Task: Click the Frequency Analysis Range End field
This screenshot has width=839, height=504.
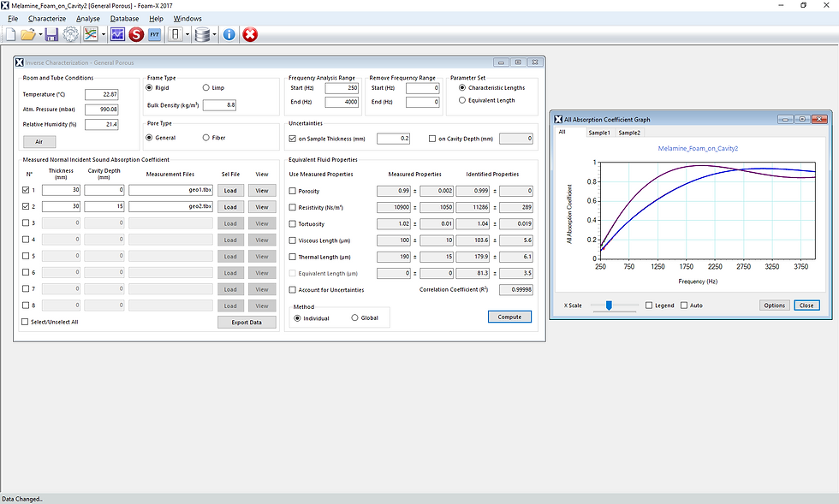Action: pos(342,102)
